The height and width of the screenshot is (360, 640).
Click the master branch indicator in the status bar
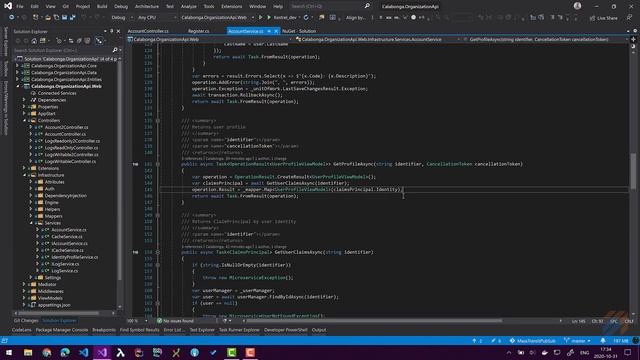tap(577, 340)
